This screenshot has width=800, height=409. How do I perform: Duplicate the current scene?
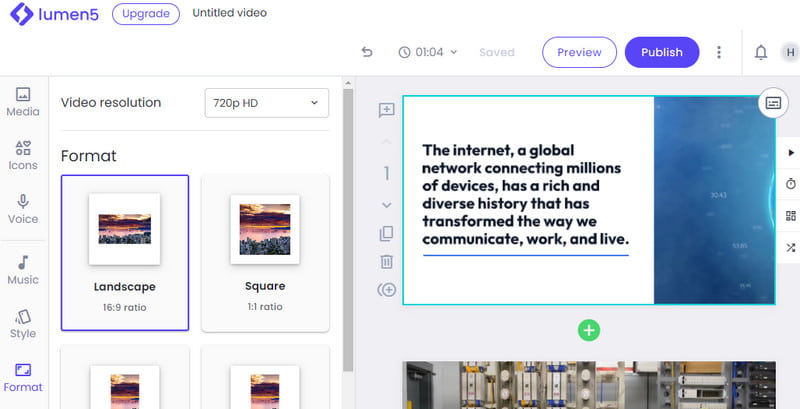[386, 234]
